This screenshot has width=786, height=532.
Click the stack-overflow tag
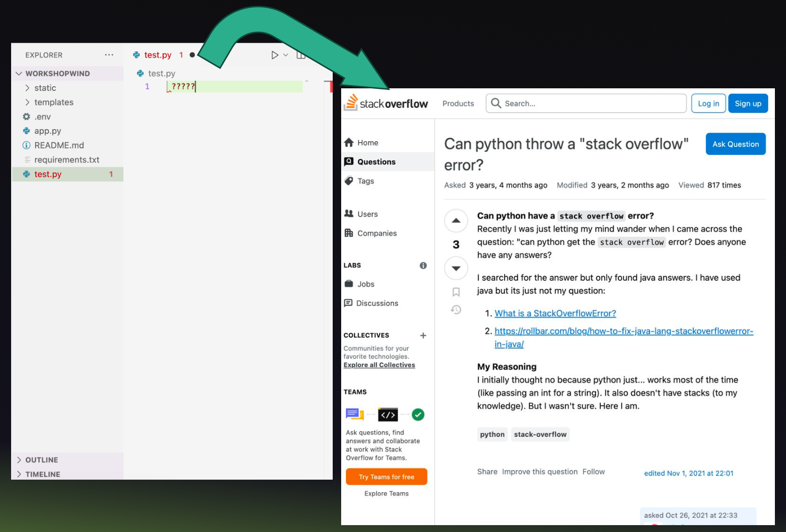(540, 434)
